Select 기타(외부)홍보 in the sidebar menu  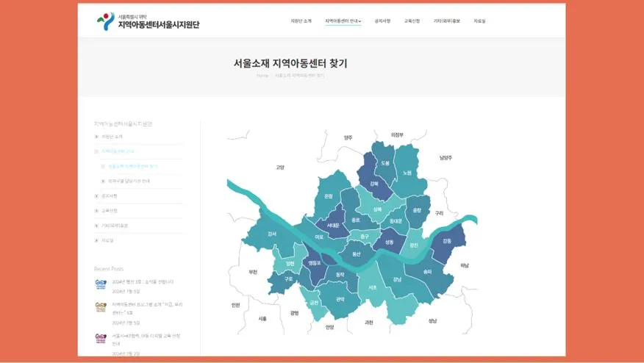point(115,226)
